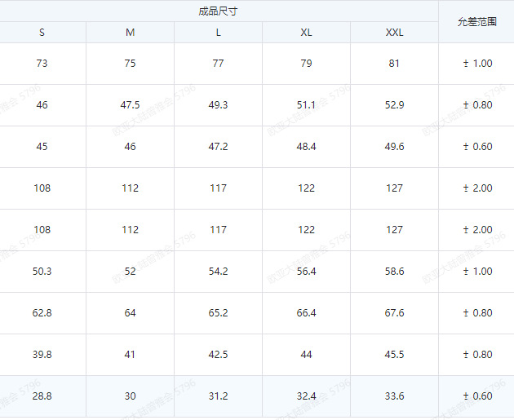Click the L size column header
The image size is (514, 420).
pyautogui.click(x=218, y=33)
